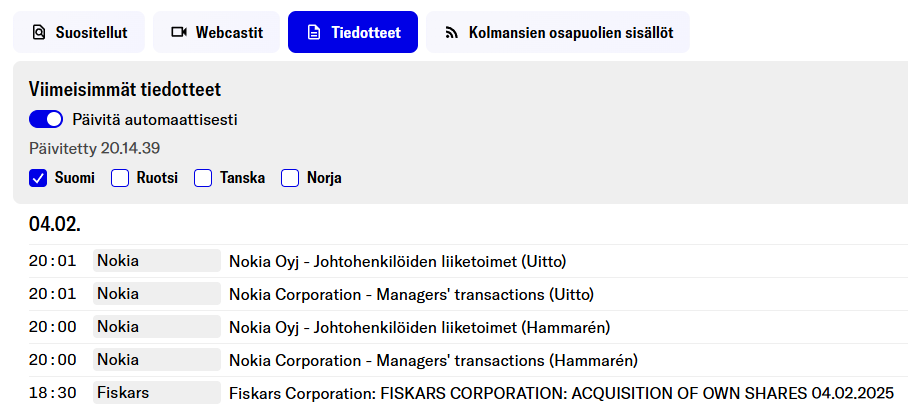
Task: Open Nokia Oyj Johtohenkilöiden liiketoimet (Hammarén) release
Action: tap(420, 327)
